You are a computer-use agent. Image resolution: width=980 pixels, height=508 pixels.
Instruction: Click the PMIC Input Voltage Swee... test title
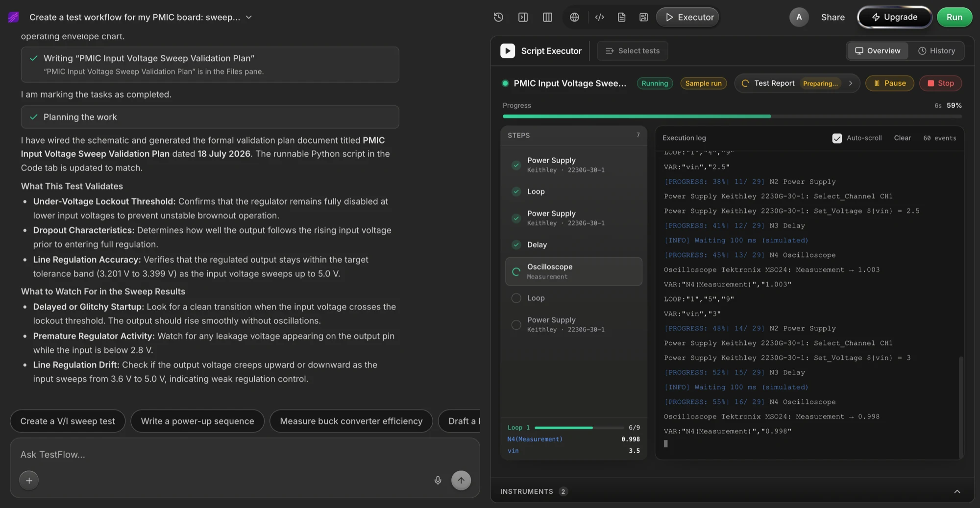click(569, 83)
